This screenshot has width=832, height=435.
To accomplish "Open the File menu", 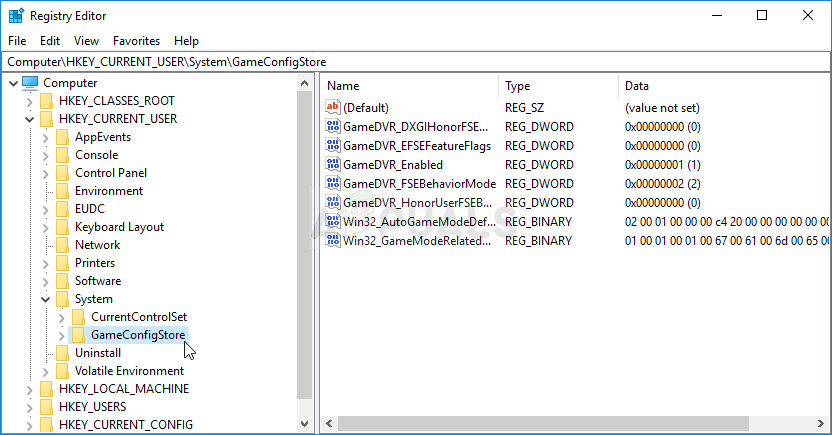I will point(17,41).
